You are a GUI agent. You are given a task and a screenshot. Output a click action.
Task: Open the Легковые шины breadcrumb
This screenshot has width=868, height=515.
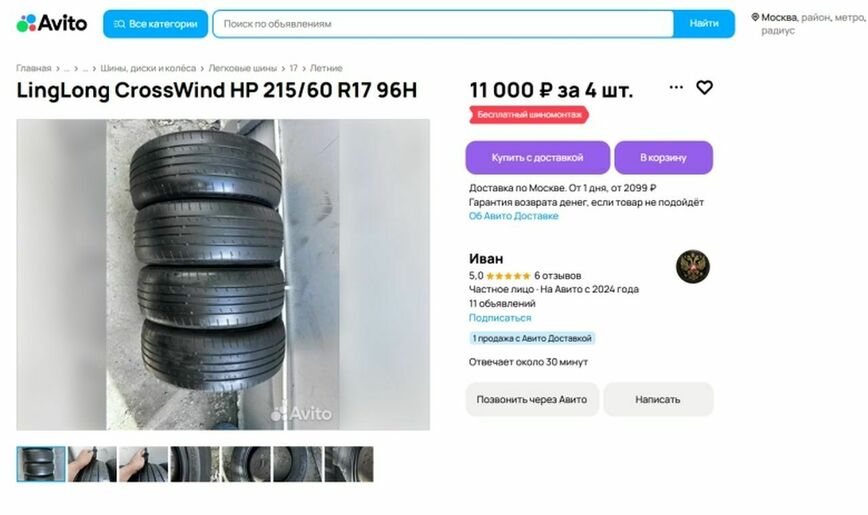click(x=242, y=68)
